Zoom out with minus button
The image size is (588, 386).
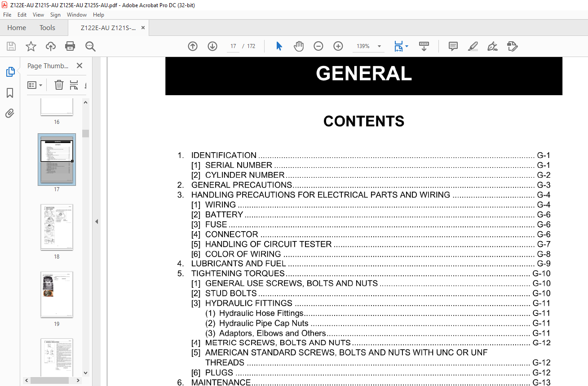[x=318, y=46]
